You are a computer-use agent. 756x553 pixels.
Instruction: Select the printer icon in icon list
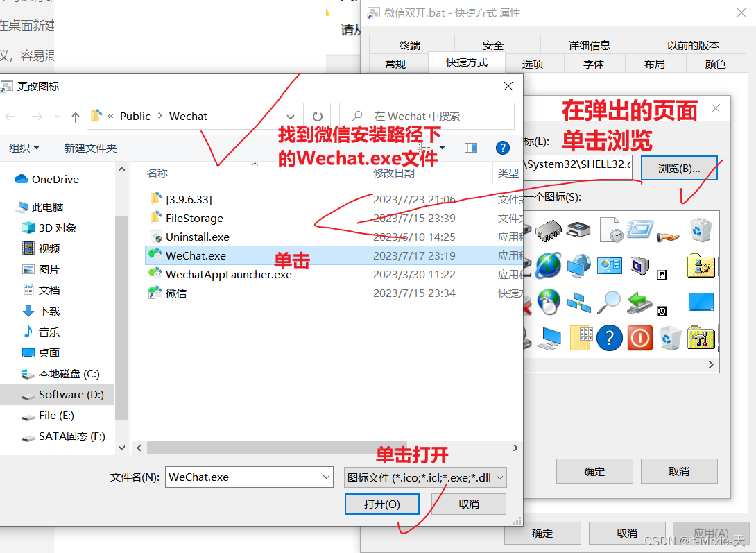578,230
